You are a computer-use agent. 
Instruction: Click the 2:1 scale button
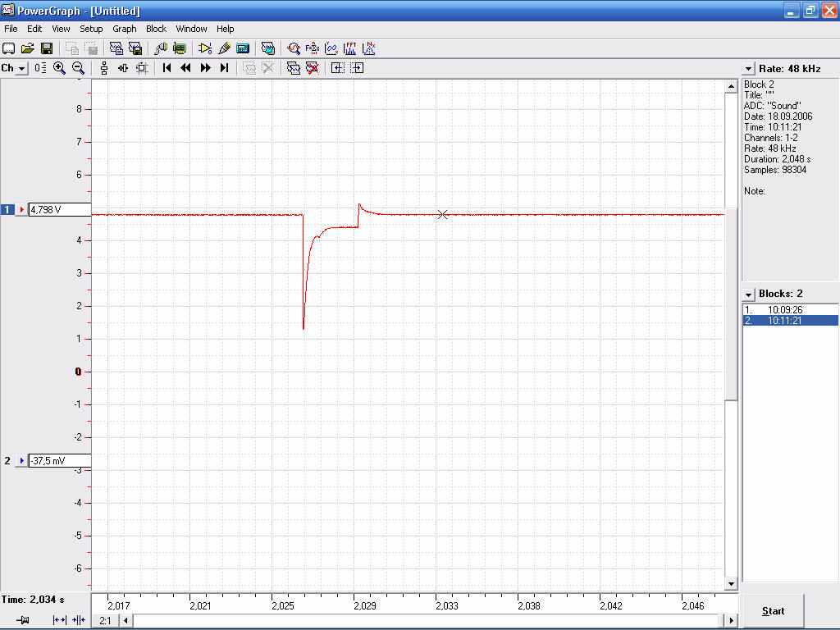point(105,620)
